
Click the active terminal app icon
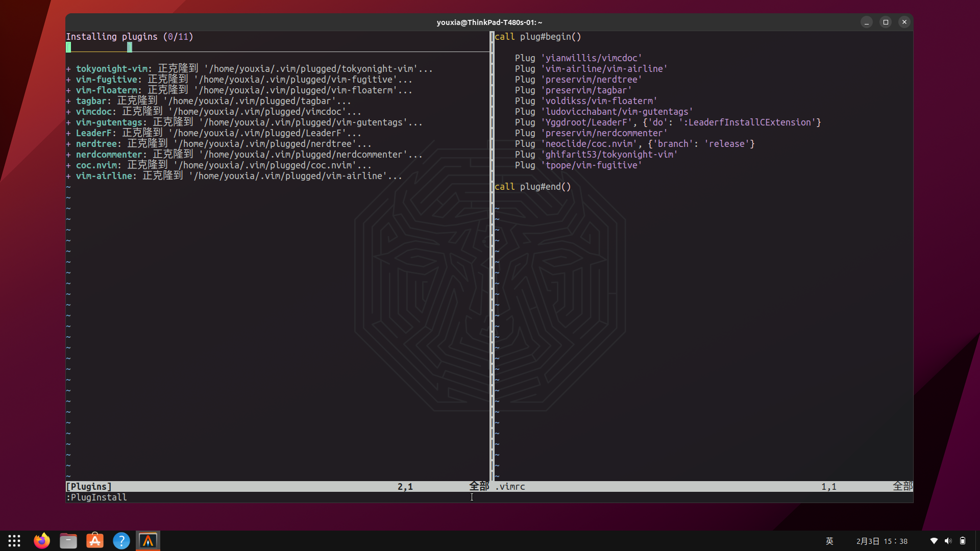click(x=148, y=541)
